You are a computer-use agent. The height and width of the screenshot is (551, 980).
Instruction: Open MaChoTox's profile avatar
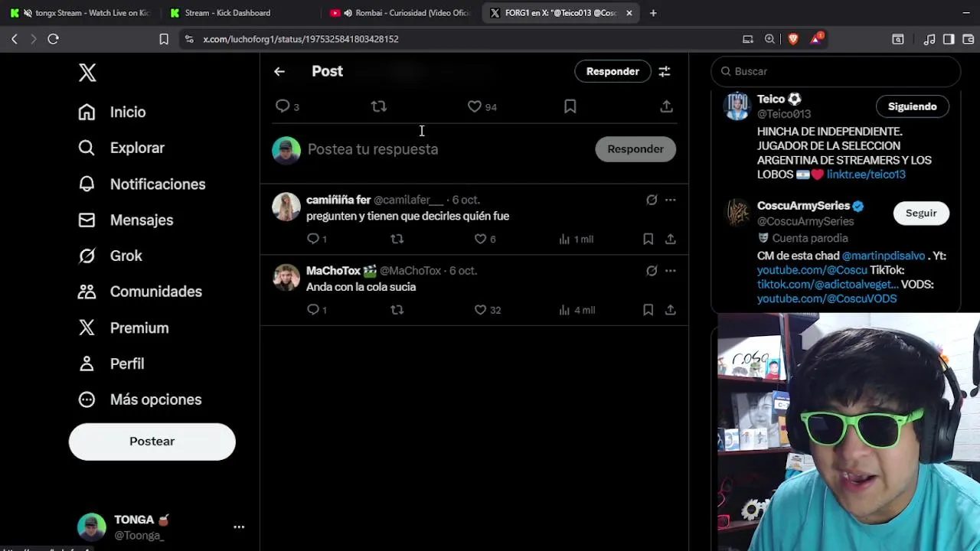point(286,278)
